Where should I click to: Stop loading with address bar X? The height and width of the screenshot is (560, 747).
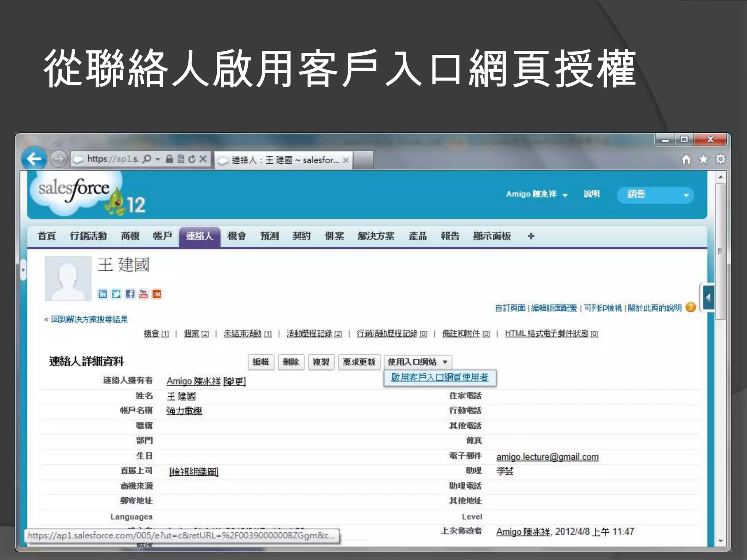click(x=203, y=159)
